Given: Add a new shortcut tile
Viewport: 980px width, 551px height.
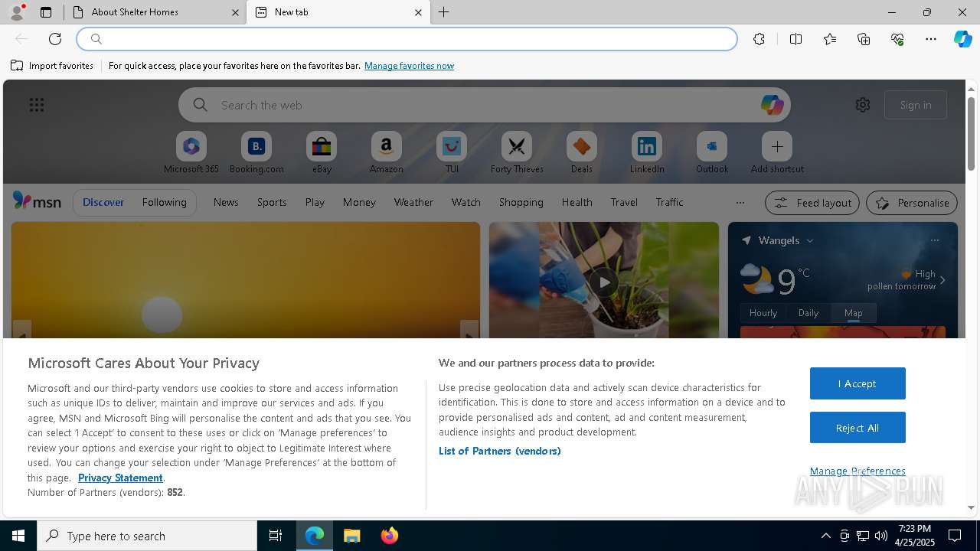Looking at the screenshot, I should click(x=777, y=152).
